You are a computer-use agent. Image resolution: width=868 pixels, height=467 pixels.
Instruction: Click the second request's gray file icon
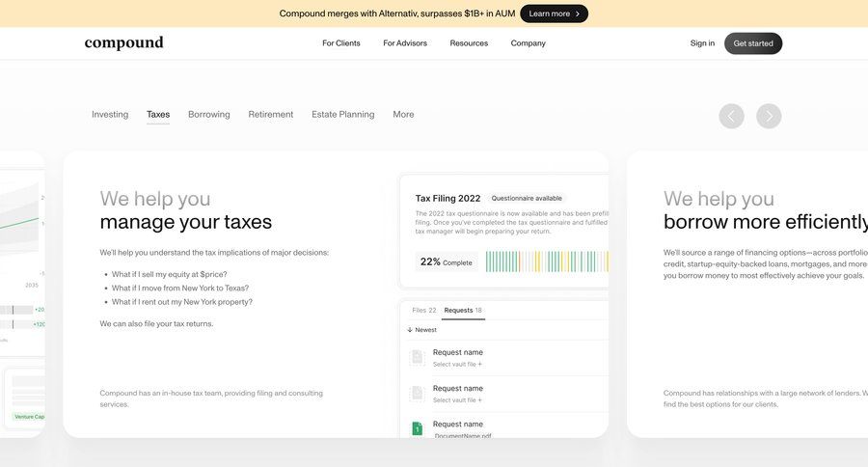pyautogui.click(x=417, y=393)
